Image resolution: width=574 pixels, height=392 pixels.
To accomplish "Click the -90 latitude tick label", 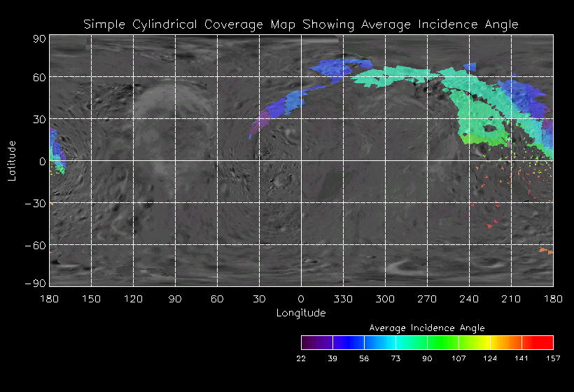I will point(36,283).
